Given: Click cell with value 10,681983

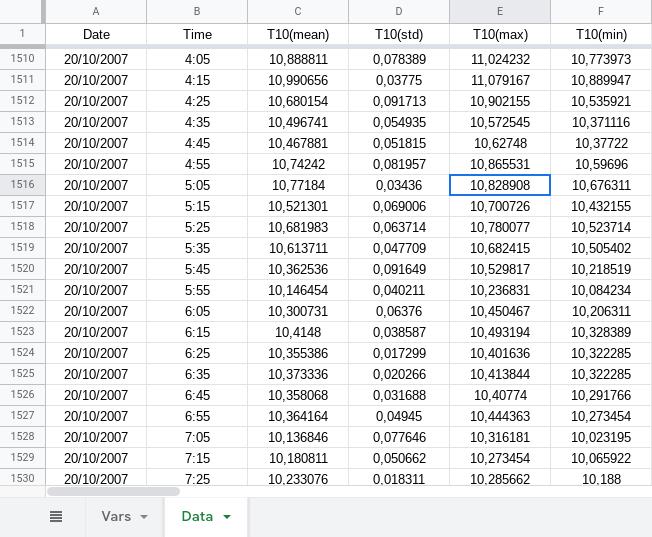Looking at the screenshot, I should [298, 227].
